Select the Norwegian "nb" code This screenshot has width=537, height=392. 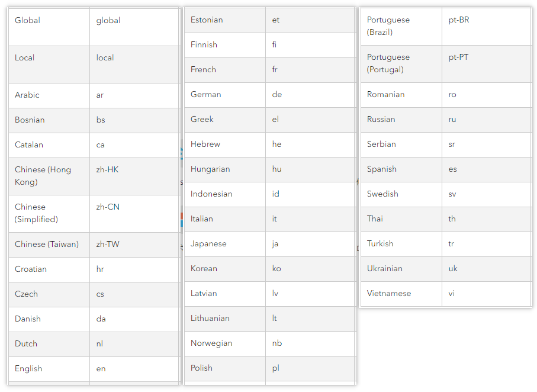coord(277,343)
